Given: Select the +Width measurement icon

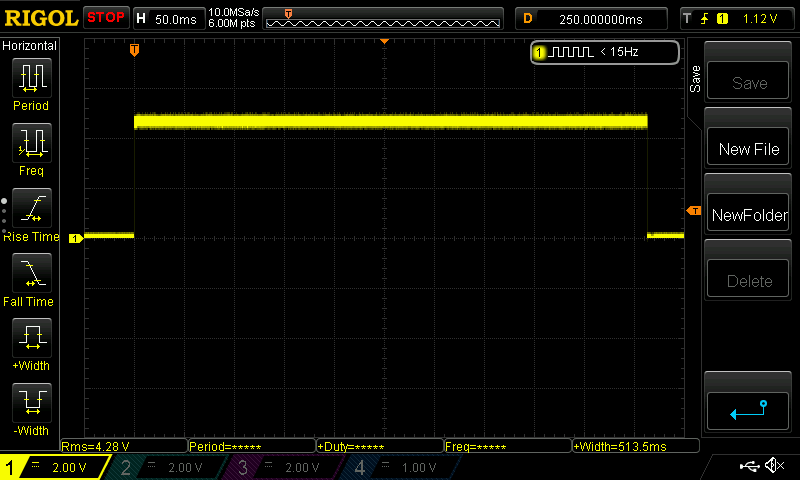Looking at the screenshot, I should click(x=32, y=338).
